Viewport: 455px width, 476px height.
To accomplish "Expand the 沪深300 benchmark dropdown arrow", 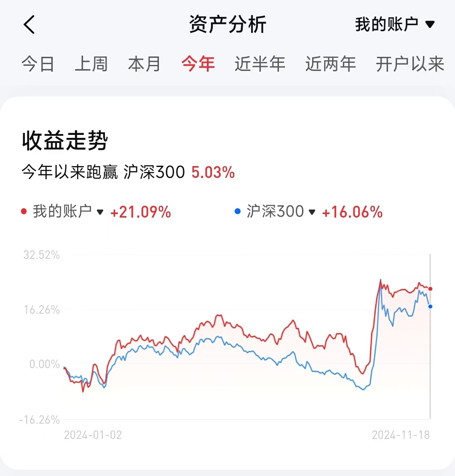I will coord(312,212).
